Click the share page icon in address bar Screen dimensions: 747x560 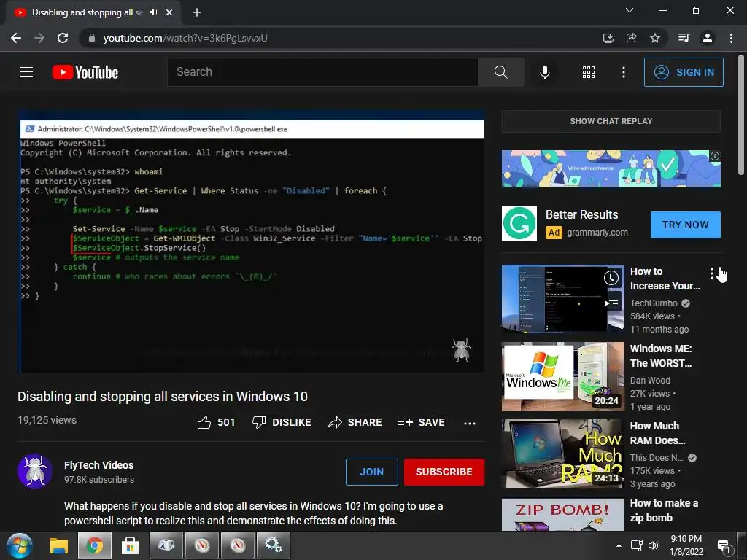[x=631, y=38]
